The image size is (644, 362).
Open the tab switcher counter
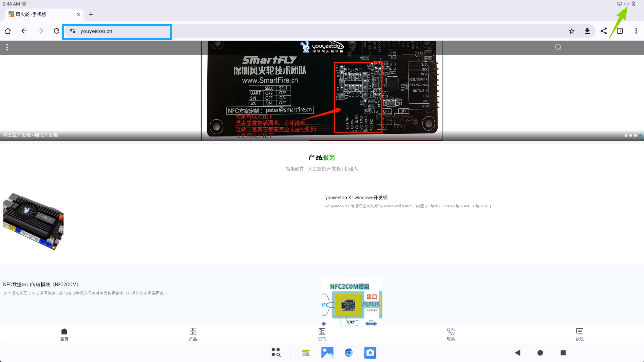tap(620, 31)
